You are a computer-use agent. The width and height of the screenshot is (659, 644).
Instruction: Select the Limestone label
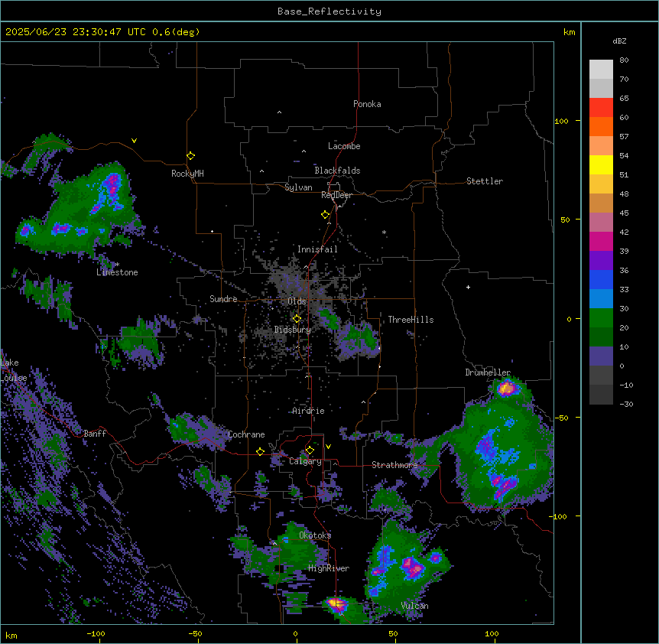117,272
